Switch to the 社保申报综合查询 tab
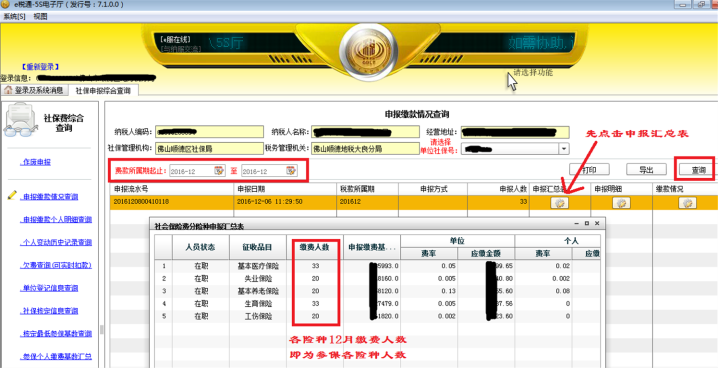The image size is (718, 369). (103, 91)
